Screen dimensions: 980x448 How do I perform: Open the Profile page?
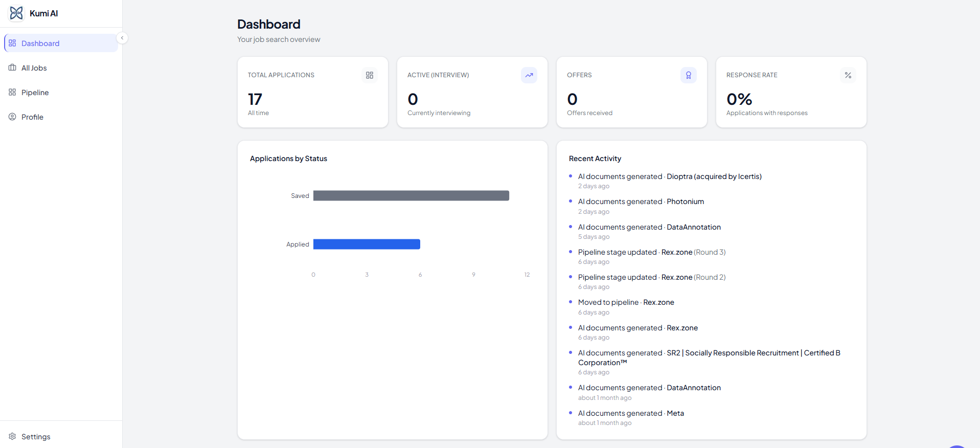coord(61,117)
